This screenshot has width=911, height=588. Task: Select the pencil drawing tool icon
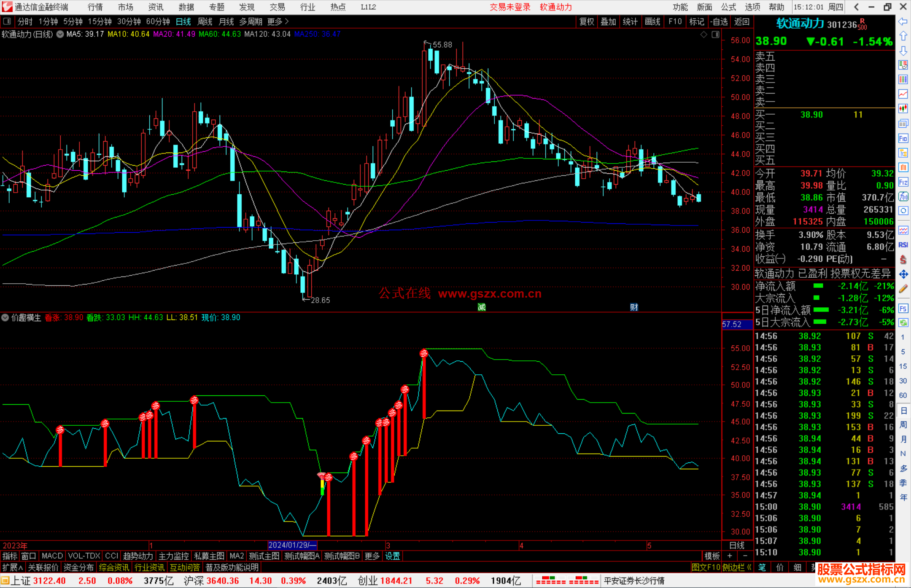(x=903, y=289)
